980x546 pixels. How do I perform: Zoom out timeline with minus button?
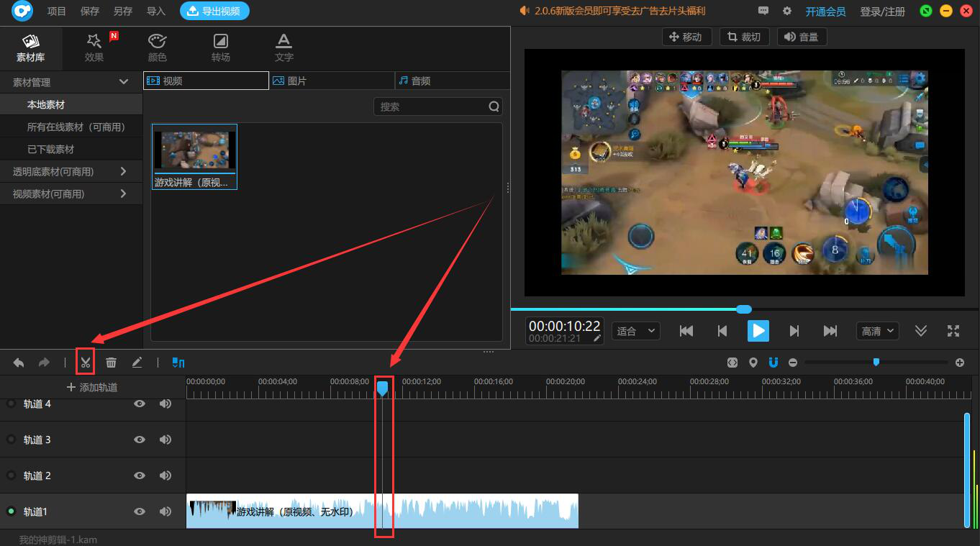tap(793, 363)
